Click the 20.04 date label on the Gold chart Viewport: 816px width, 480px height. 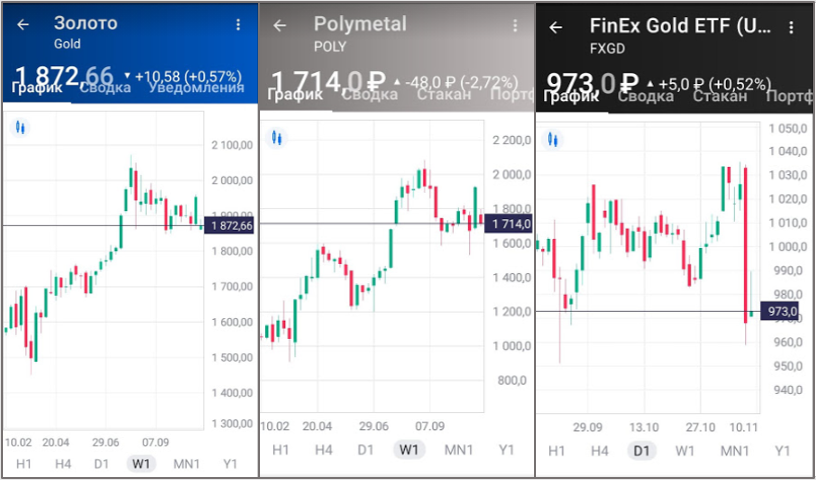(56, 443)
